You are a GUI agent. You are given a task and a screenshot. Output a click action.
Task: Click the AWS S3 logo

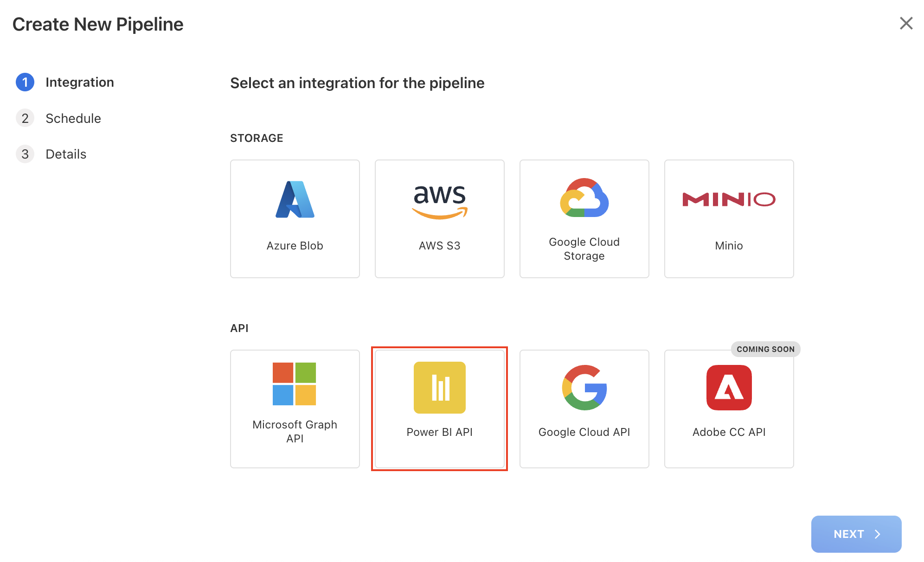(x=439, y=200)
